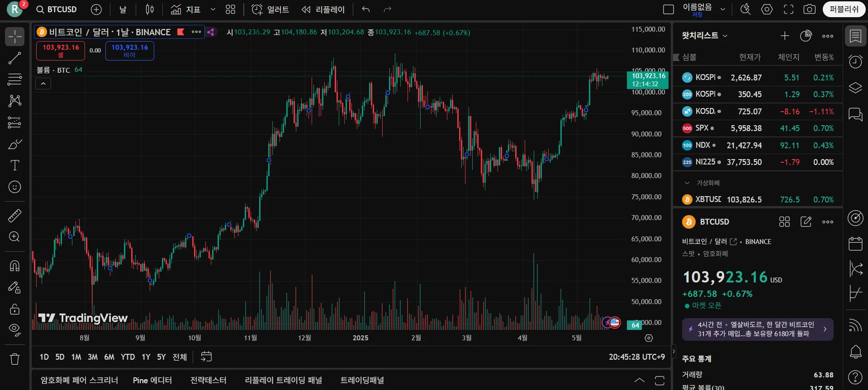
Task: Toggle the lock all drawings icon
Action: (14, 309)
